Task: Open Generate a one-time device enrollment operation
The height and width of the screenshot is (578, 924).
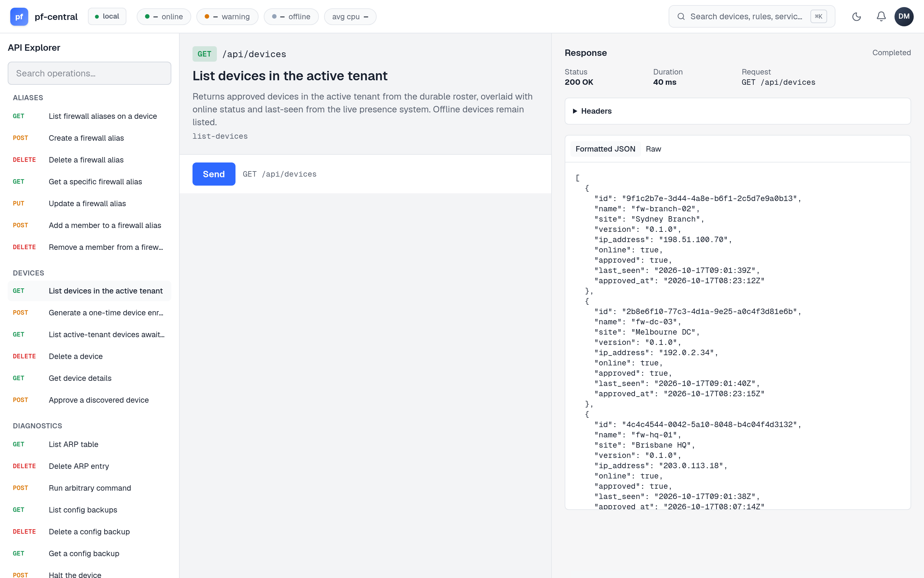Action: [89, 313]
